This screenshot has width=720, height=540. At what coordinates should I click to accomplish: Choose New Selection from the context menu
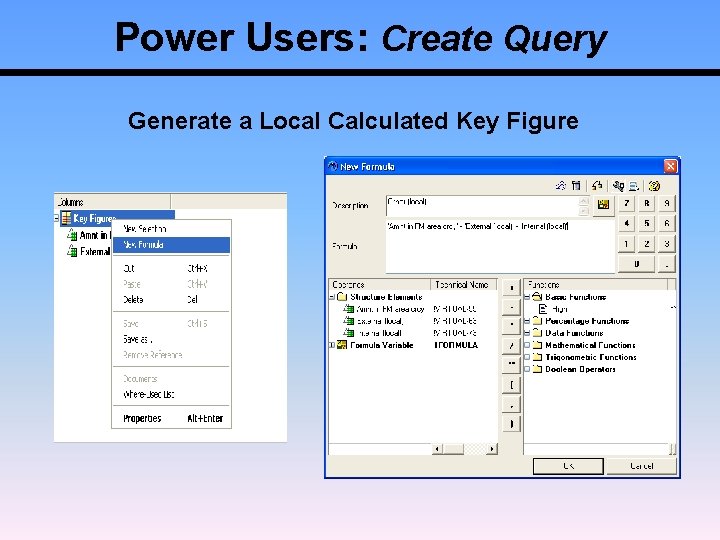coord(171,229)
